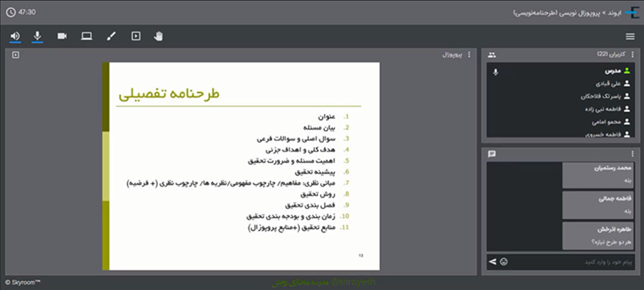The image size is (644, 290).
Task: Click the پروپوزال panel title
Action: coord(452,55)
